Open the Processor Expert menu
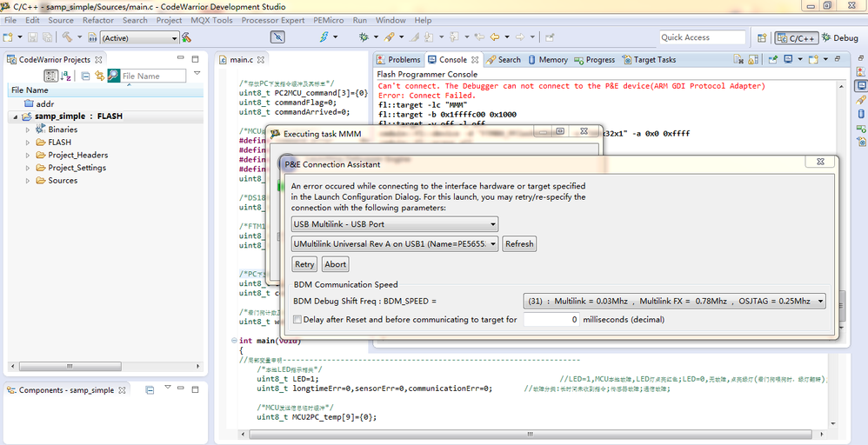The height and width of the screenshot is (445, 868). (273, 20)
